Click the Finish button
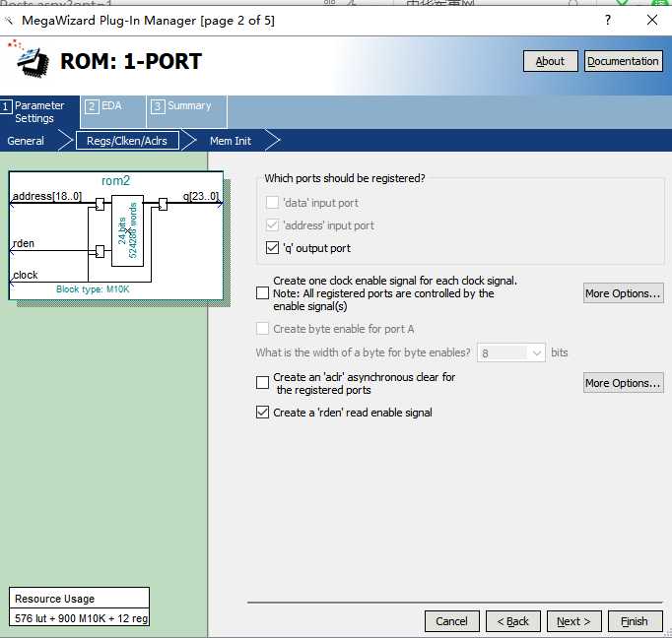The height and width of the screenshot is (638, 672). (635, 621)
